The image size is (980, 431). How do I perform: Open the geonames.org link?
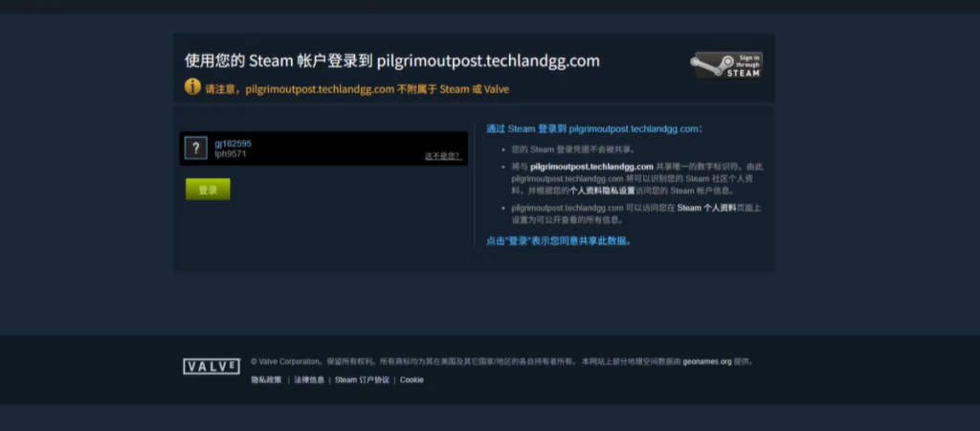pos(707,362)
